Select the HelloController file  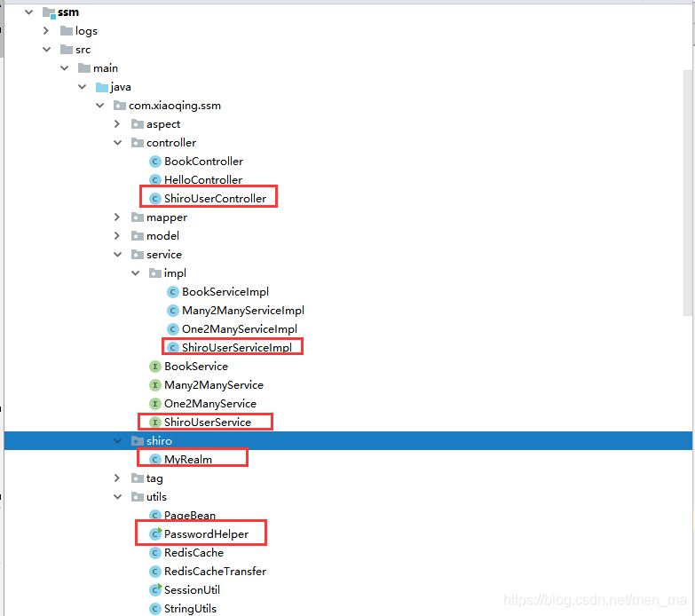(x=203, y=180)
